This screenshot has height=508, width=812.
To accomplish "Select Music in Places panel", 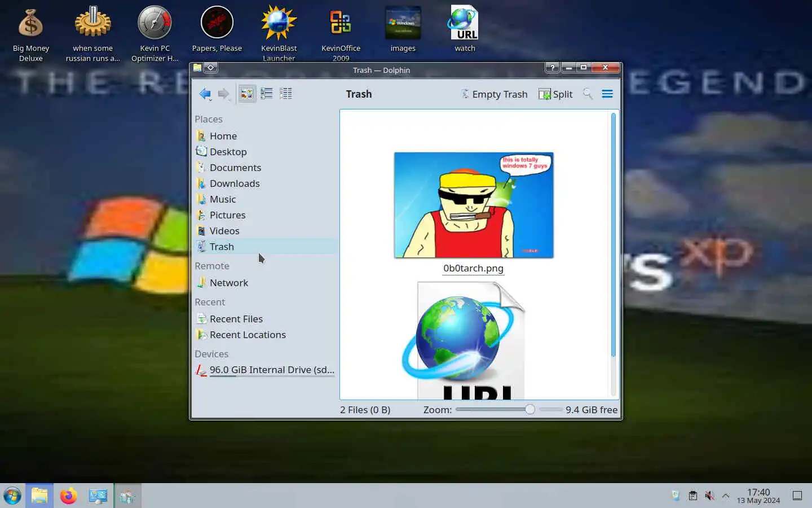I will tap(265, 199).
